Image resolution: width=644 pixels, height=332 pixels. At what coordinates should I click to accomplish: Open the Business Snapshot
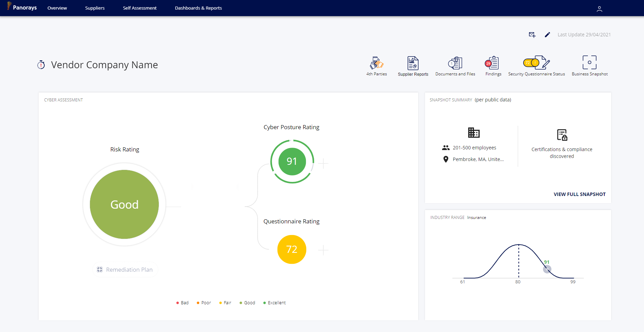click(x=589, y=65)
